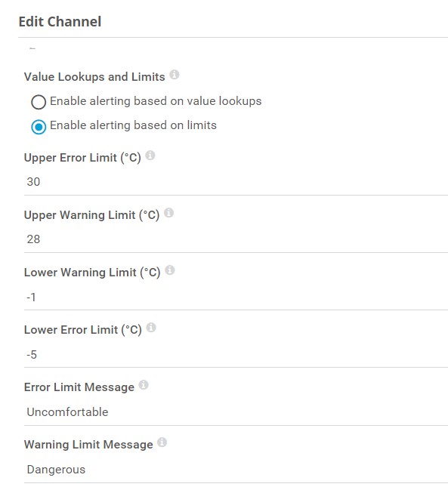Select Enable alerting based on limits radio

click(39, 127)
